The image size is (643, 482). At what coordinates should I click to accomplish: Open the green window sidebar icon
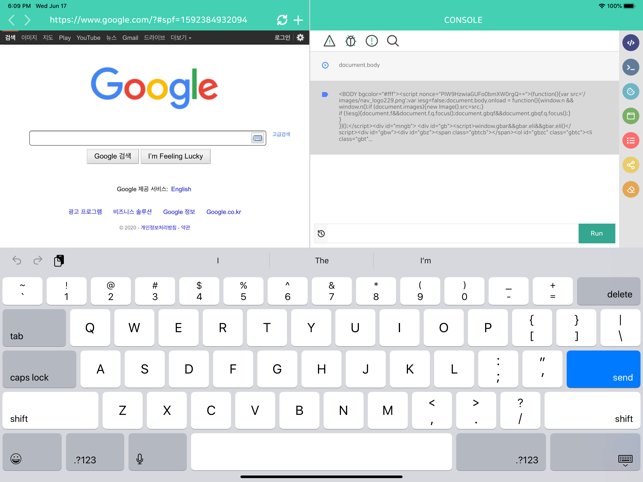631,116
